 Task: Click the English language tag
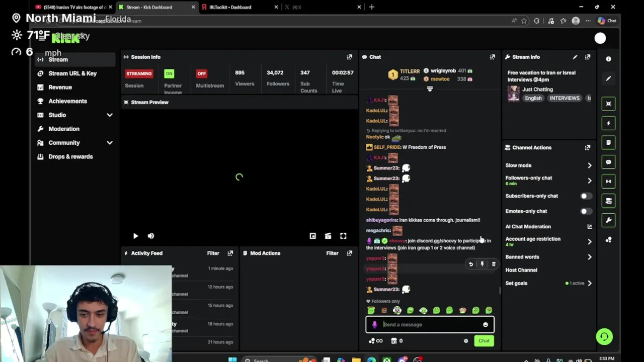533,98
